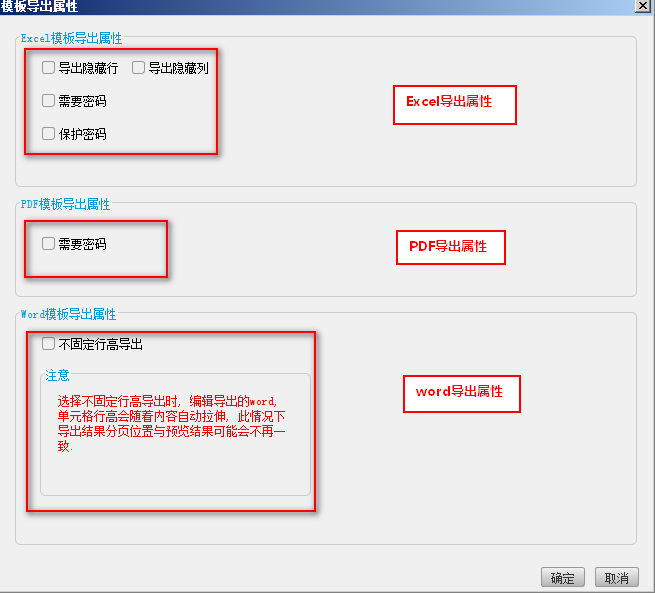Screen dimensions: 655x593
Task: Click the PDF模板导出属性 group title
Action: coord(65,204)
